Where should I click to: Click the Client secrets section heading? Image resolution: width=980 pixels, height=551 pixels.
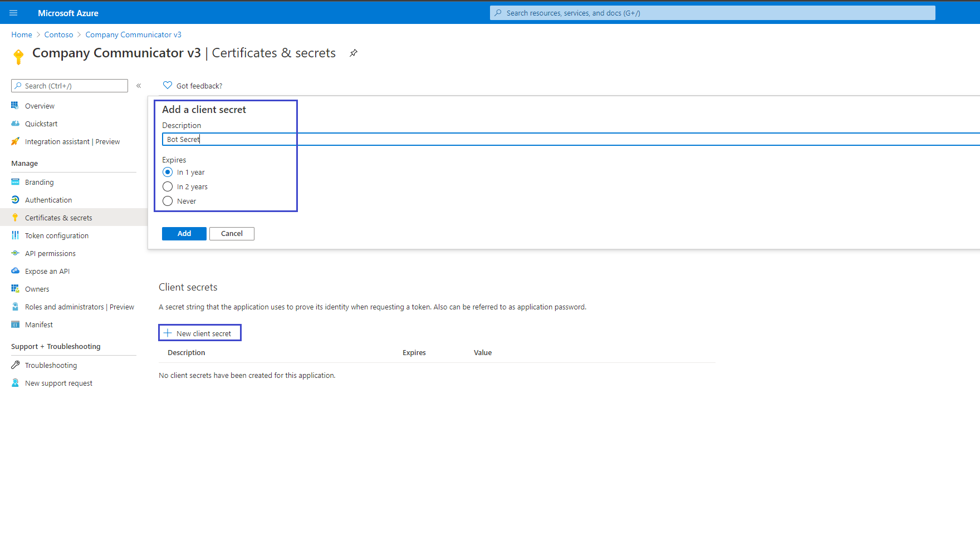[188, 287]
